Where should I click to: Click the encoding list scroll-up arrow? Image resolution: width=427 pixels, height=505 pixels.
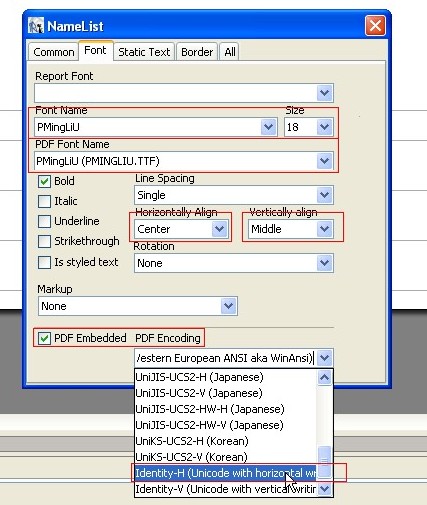click(325, 378)
